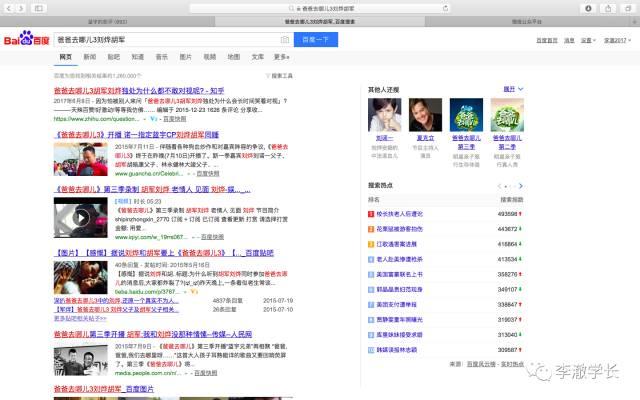
Task: Switch to the first browser tab
Action: click(107, 21)
